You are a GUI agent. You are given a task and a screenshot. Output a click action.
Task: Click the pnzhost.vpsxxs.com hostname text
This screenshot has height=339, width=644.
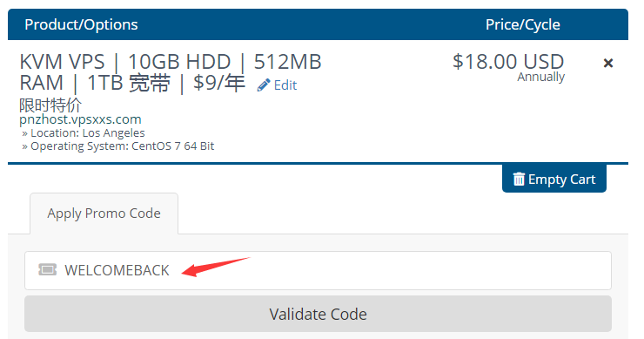(x=80, y=119)
